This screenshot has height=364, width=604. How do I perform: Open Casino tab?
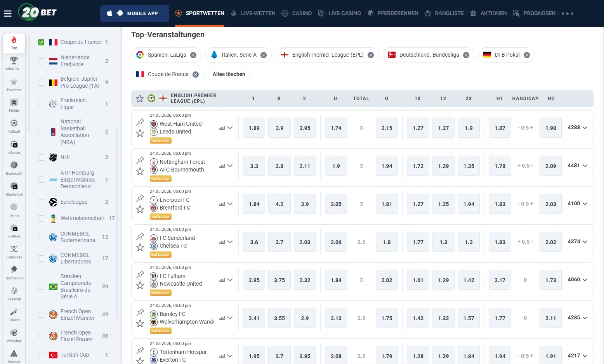[297, 13]
